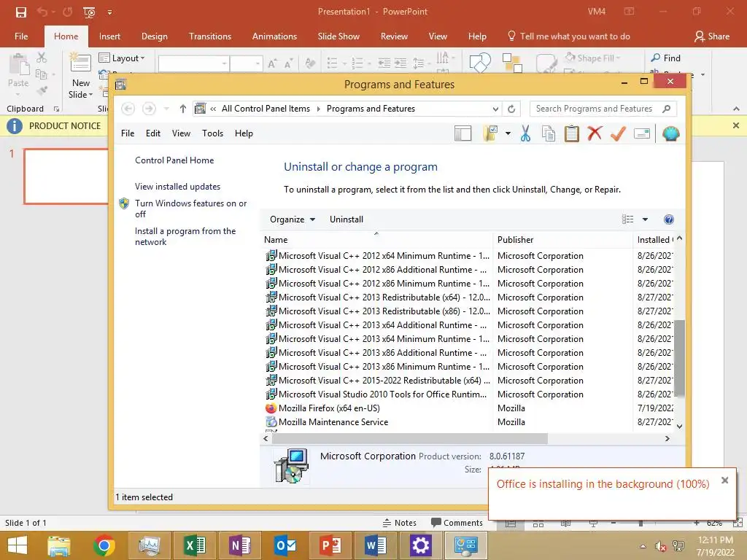747x560 pixels.
Task: Click Turn Windows features on or off
Action: 190,209
